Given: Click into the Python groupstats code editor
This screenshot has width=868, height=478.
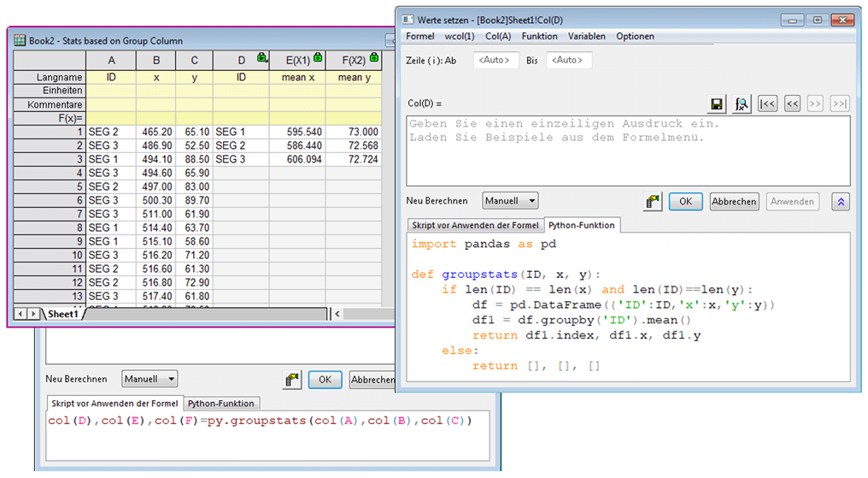Looking at the screenshot, I should [628, 307].
